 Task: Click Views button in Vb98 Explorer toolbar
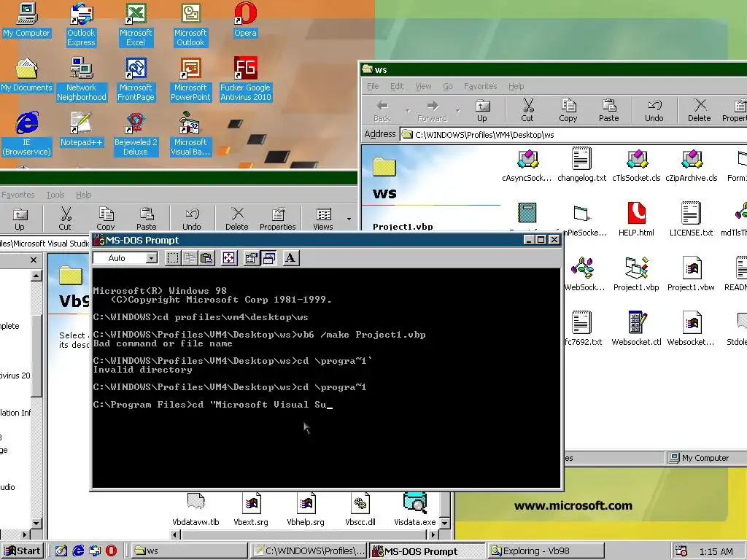323,219
